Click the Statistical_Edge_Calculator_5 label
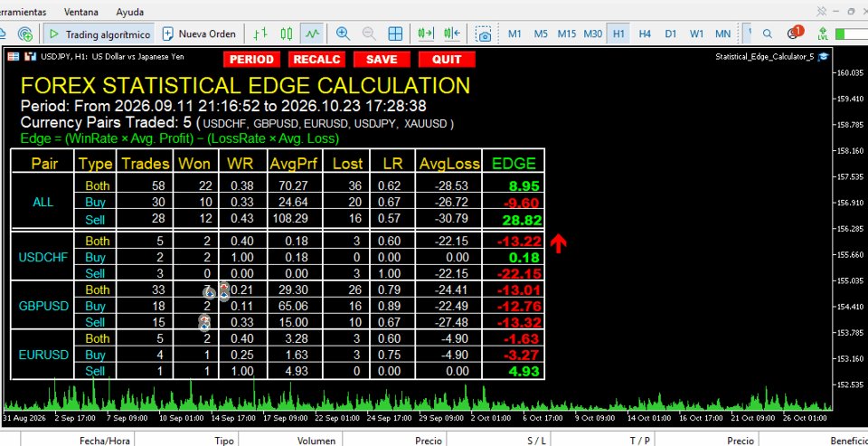This screenshot has width=868, height=446. (765, 56)
